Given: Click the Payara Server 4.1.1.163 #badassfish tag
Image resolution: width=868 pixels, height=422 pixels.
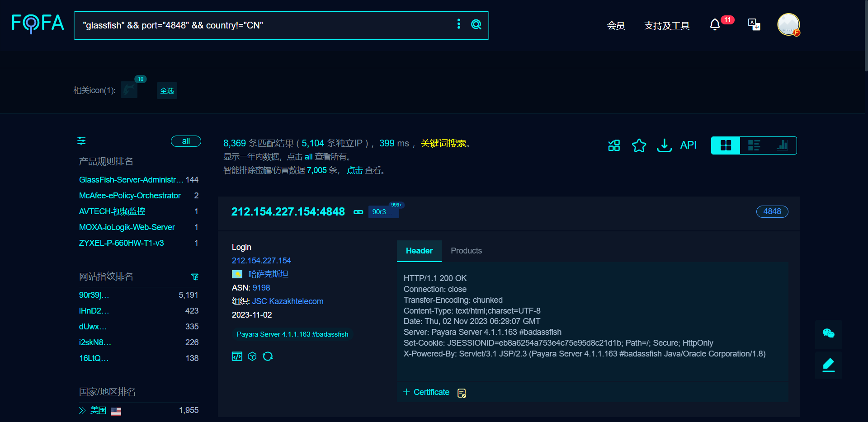Looking at the screenshot, I should 292,334.
